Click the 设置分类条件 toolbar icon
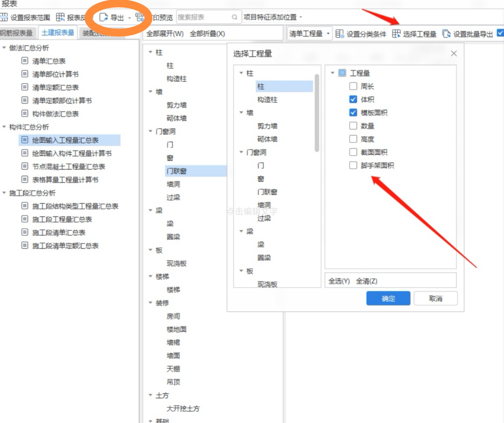Image resolution: width=504 pixels, height=423 pixels. (339, 34)
